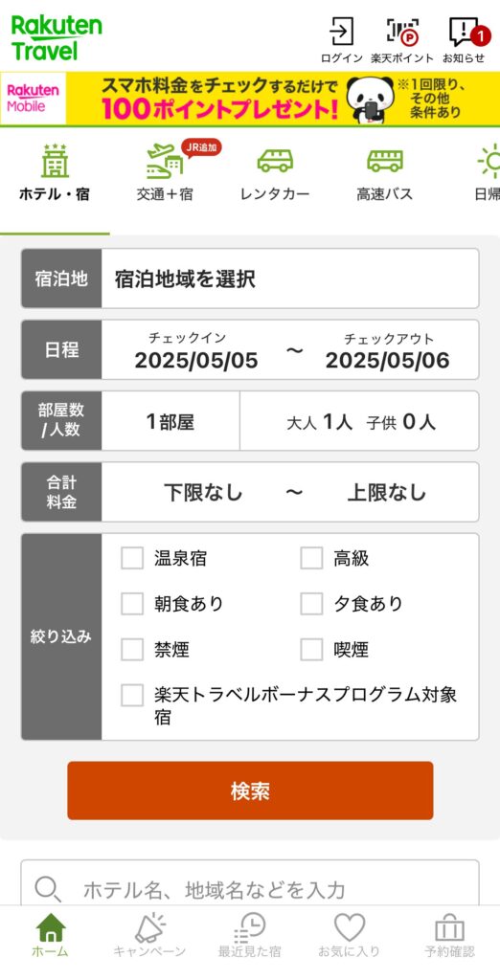Select the ホテル・宿 tab
The height and width of the screenshot is (980, 500).
(x=55, y=172)
